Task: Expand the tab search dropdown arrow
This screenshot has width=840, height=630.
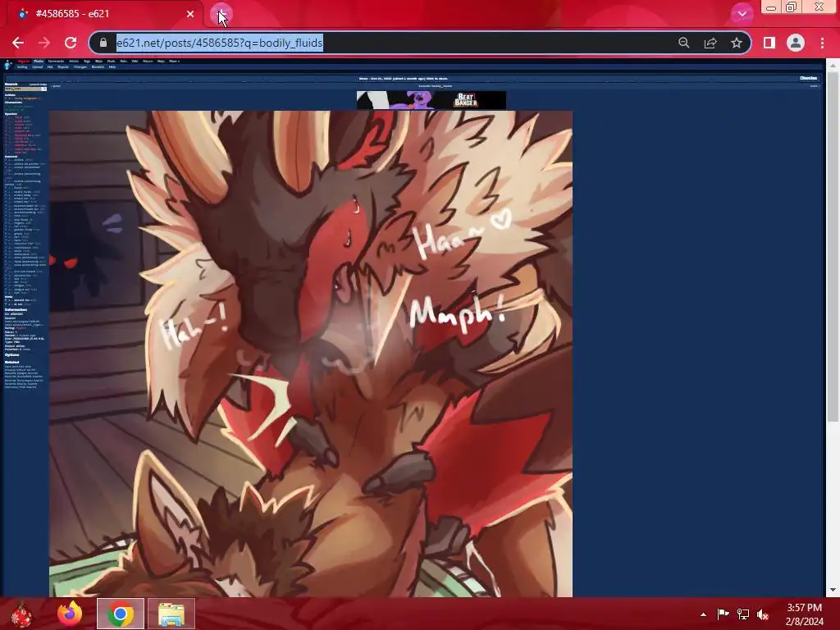Action: [x=742, y=14]
